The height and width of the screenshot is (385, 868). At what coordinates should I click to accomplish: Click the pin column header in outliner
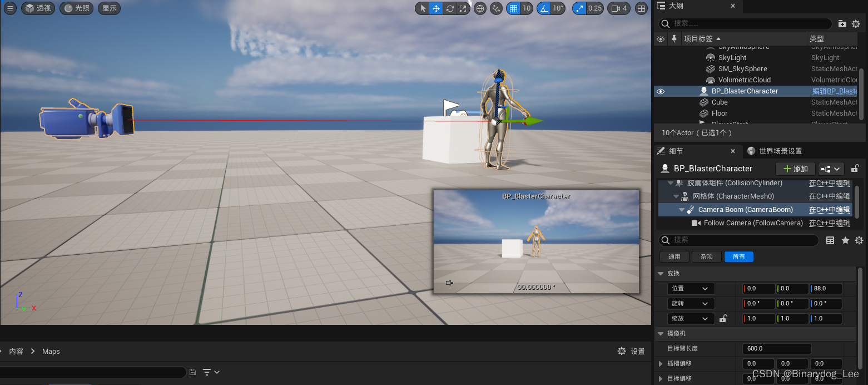pyautogui.click(x=674, y=39)
